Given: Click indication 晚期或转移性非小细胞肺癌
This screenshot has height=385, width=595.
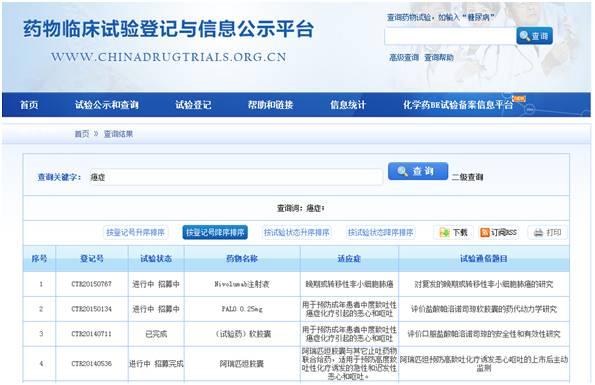Looking at the screenshot, I should click(349, 284).
